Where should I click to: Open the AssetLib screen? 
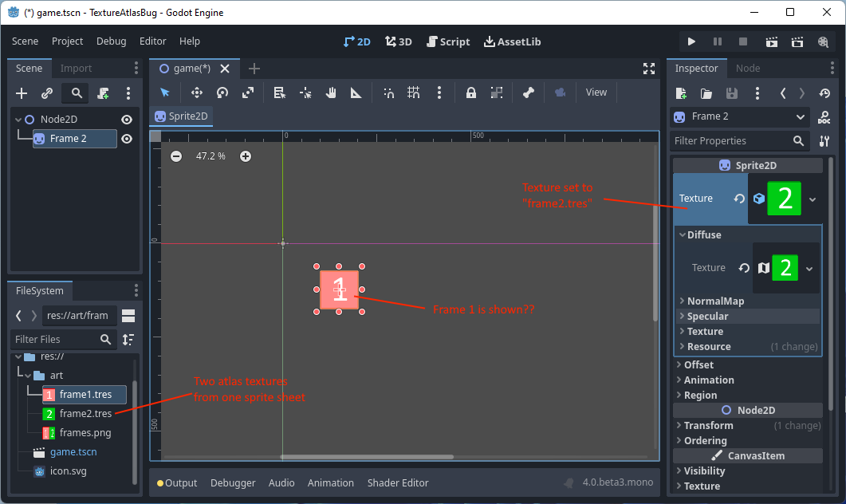512,41
